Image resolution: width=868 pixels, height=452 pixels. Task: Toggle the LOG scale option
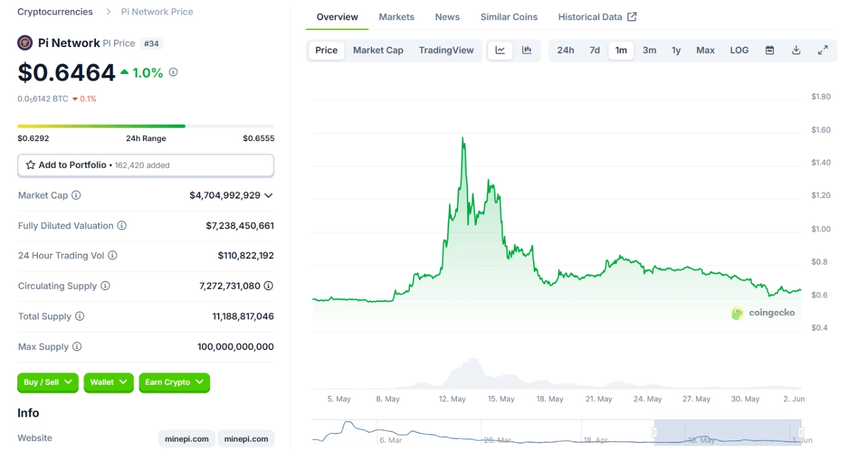pyautogui.click(x=739, y=50)
